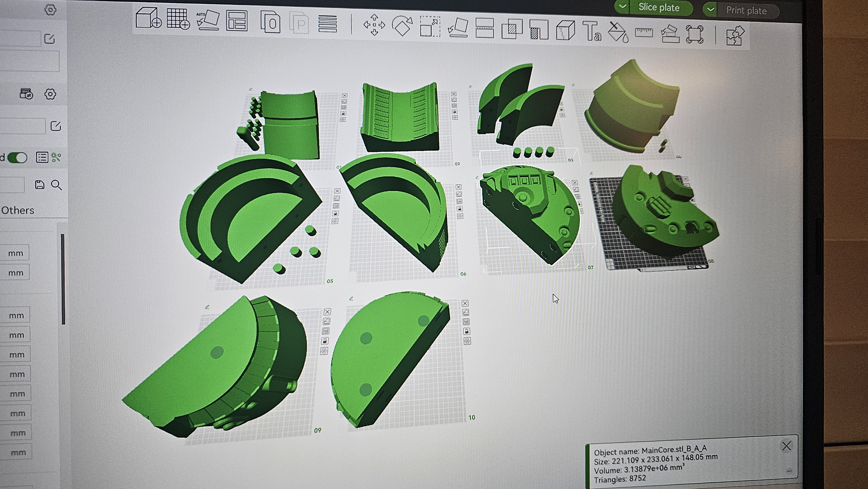Toggle the lock icon on plate 05
The width and height of the screenshot is (868, 489).
pos(335,213)
